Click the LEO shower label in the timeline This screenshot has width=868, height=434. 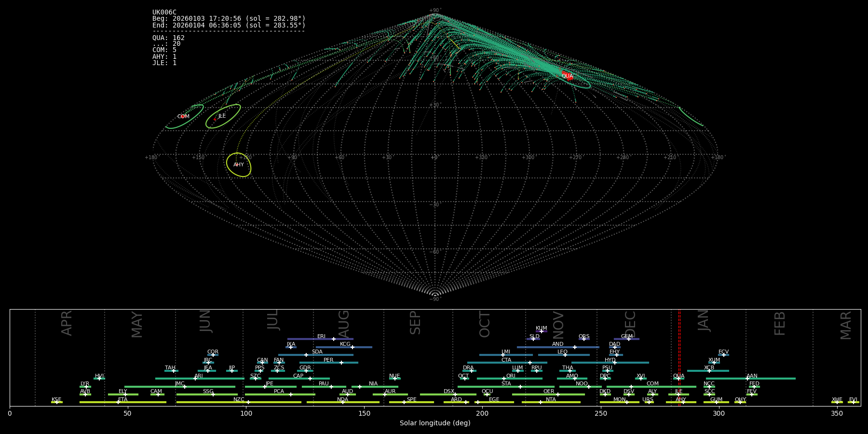coord(562,352)
